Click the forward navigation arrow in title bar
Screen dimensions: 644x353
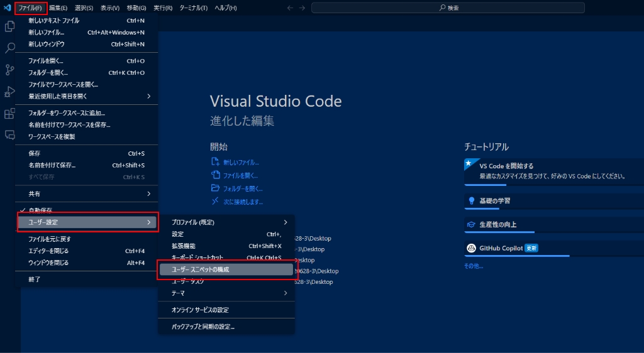click(x=303, y=8)
